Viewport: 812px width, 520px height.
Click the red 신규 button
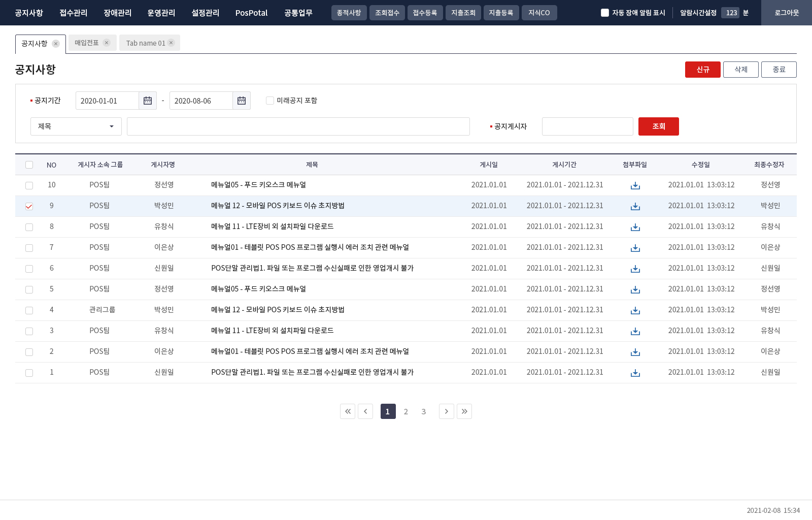pyautogui.click(x=703, y=70)
